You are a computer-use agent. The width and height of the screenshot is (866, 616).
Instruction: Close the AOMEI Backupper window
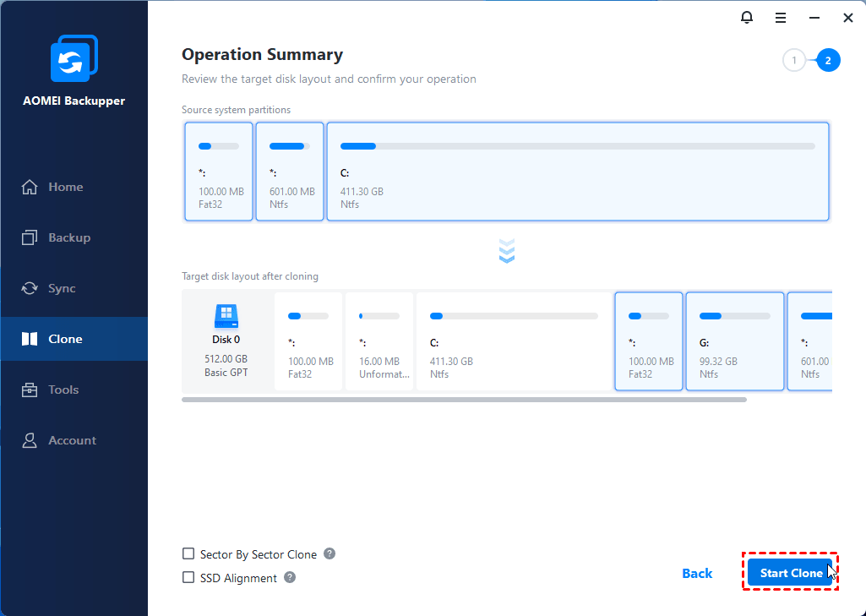[847, 19]
